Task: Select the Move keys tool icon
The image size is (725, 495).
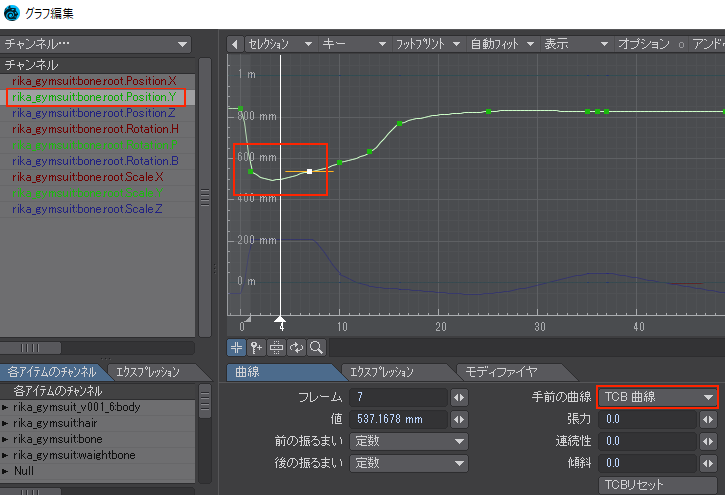Action: (236, 348)
